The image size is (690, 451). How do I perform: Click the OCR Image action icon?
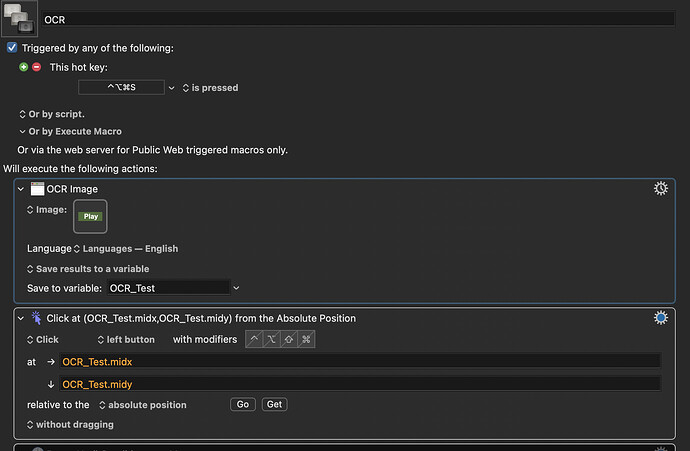point(37,189)
